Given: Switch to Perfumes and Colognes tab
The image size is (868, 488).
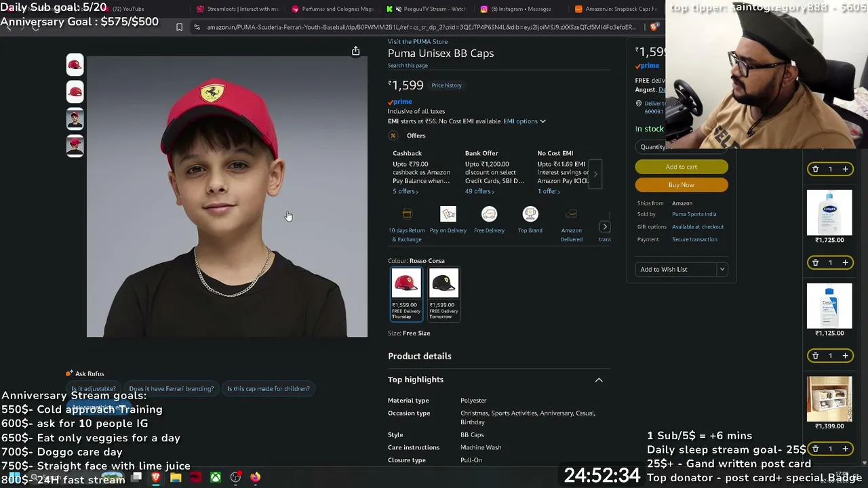Looking at the screenshot, I should point(332,9).
